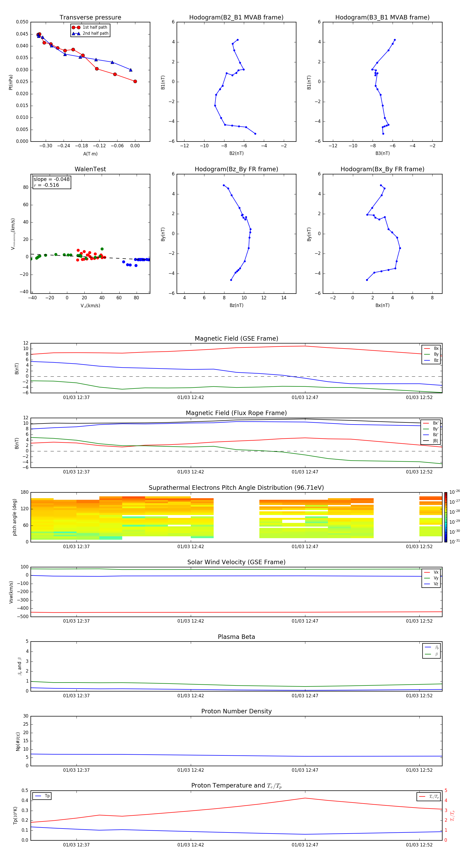The image size is (473, 868).
Task: Click the "Solar Wind Velocity (GSE Frame)" title
Action: (236, 562)
